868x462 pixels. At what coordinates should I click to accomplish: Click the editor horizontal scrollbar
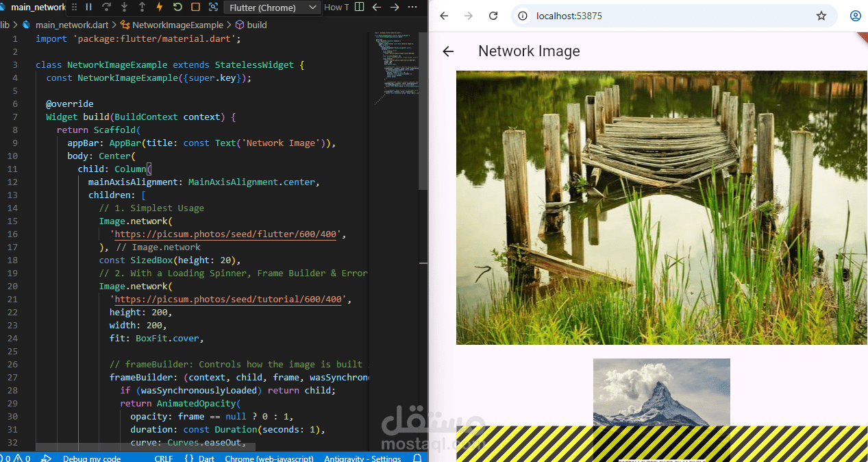pyautogui.click(x=145, y=447)
